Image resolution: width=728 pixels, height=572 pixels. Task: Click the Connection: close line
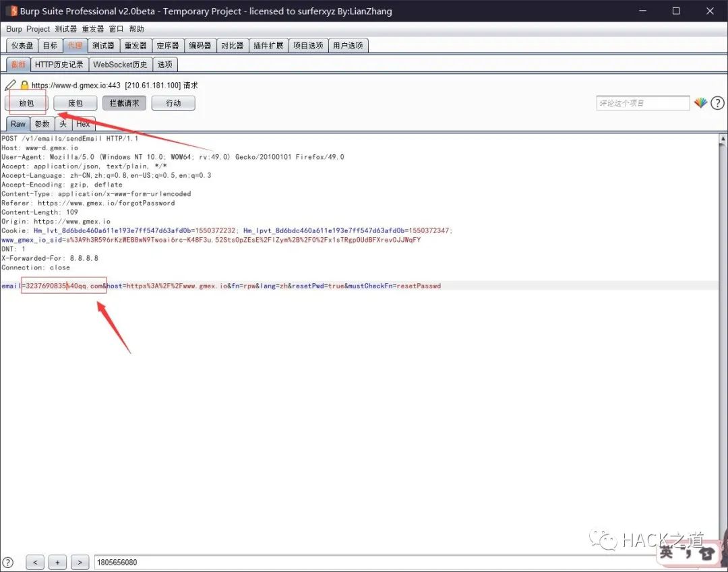coord(36,267)
